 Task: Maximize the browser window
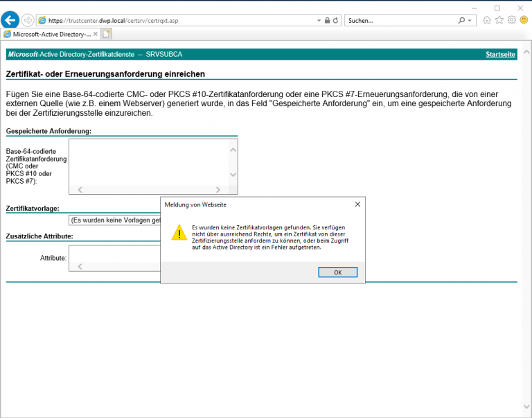[x=497, y=8]
